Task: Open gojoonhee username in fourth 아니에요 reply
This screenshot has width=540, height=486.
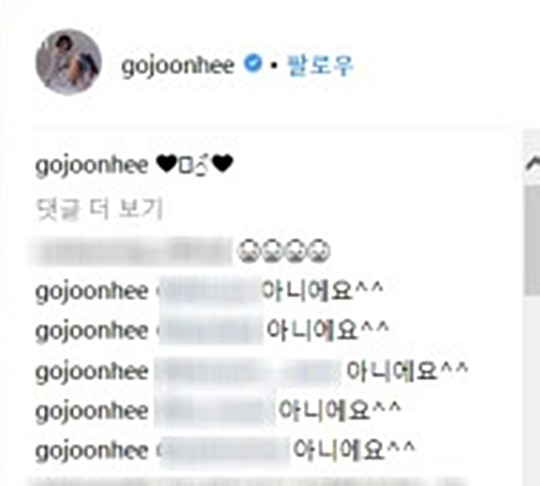Action: (92, 412)
